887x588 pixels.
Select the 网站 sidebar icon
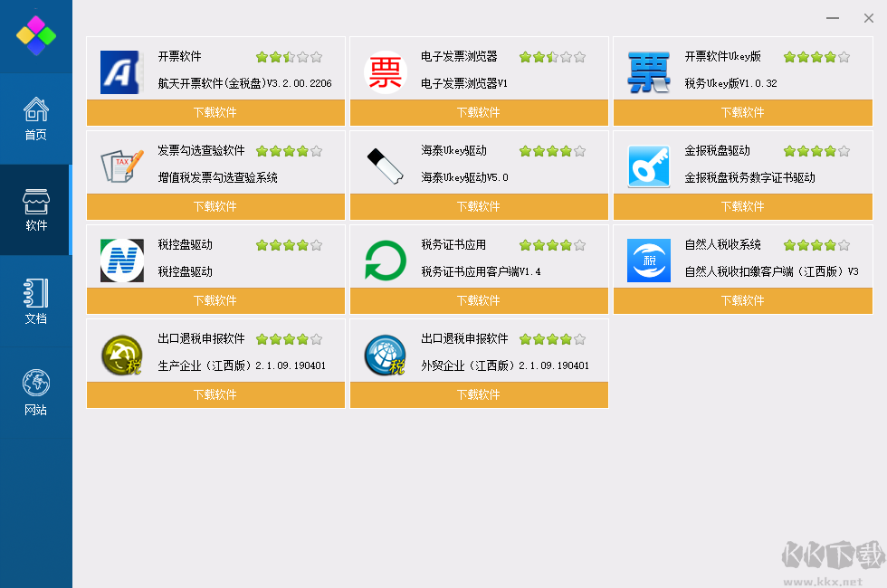pyautogui.click(x=35, y=389)
